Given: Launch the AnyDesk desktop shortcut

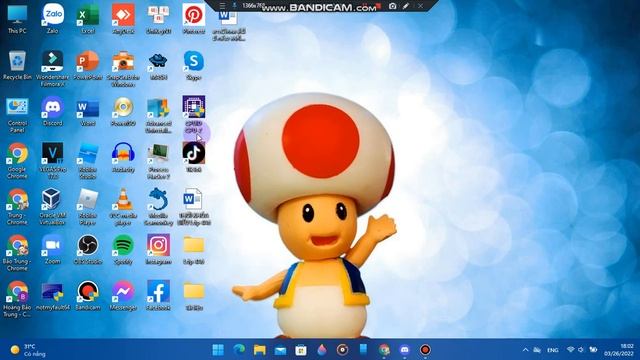Looking at the screenshot, I should click(x=123, y=19).
